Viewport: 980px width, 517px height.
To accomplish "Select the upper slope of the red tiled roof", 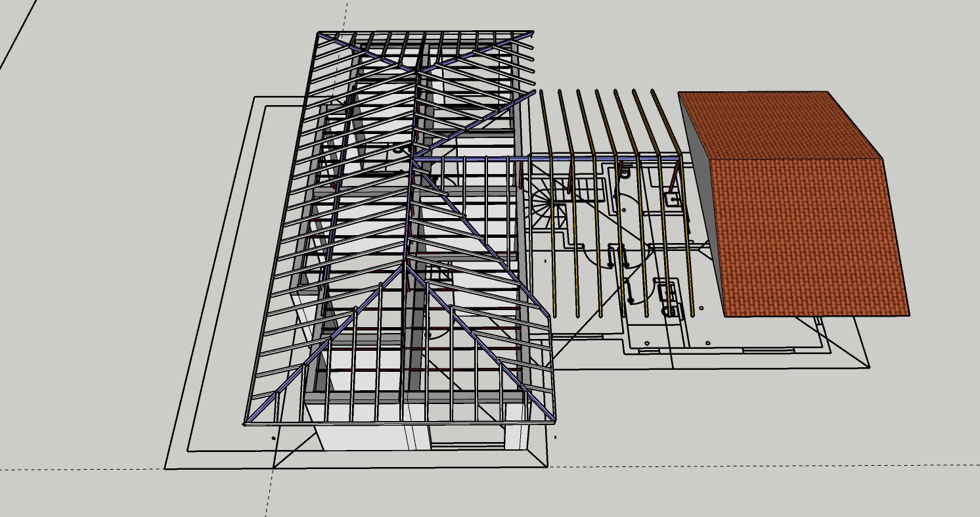I will point(780,125).
